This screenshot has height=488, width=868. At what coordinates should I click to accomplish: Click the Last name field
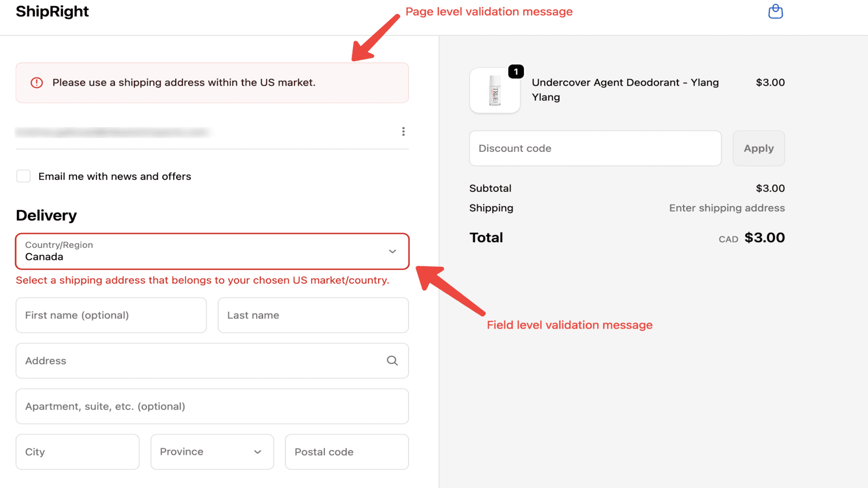point(313,315)
